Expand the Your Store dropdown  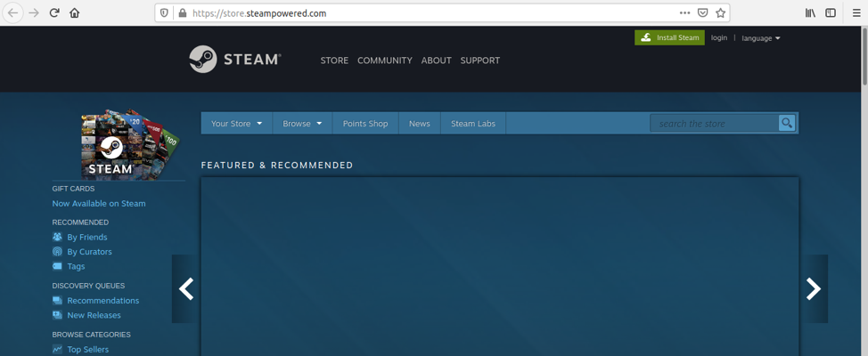pos(236,124)
